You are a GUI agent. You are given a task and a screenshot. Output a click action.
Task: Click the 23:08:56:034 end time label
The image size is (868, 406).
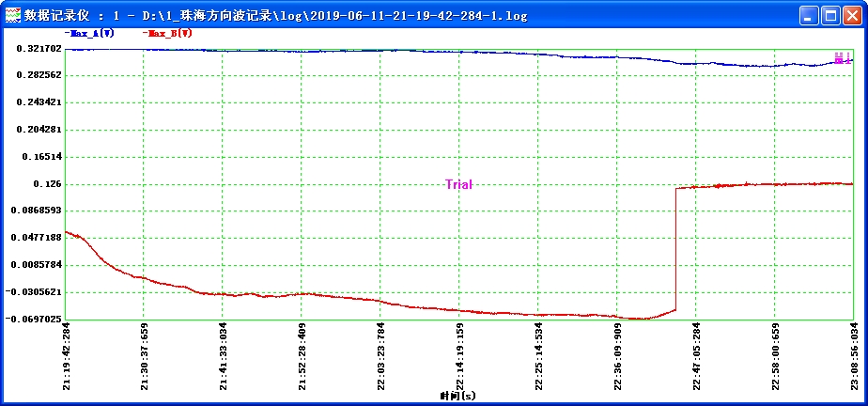pyautogui.click(x=853, y=357)
